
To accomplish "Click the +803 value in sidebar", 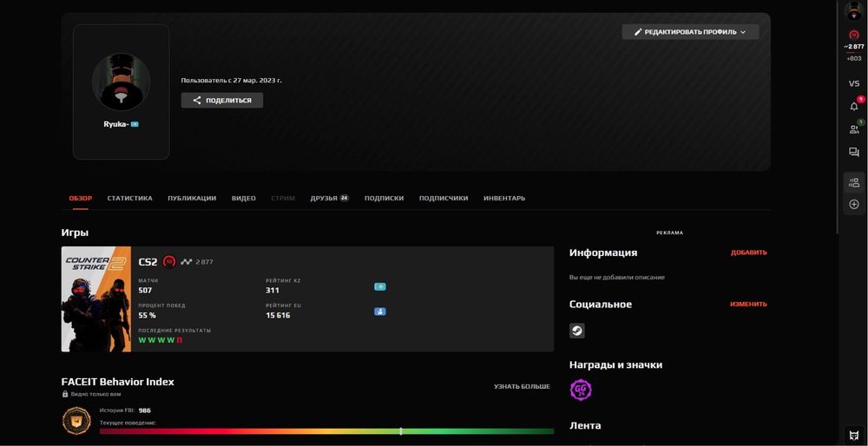I will click(854, 58).
